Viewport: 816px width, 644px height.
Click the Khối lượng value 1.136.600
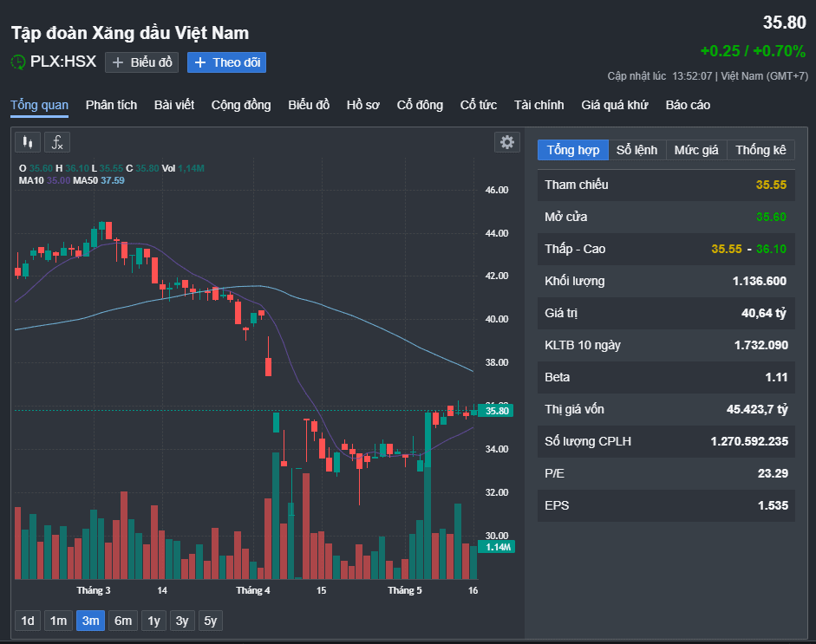pos(760,282)
